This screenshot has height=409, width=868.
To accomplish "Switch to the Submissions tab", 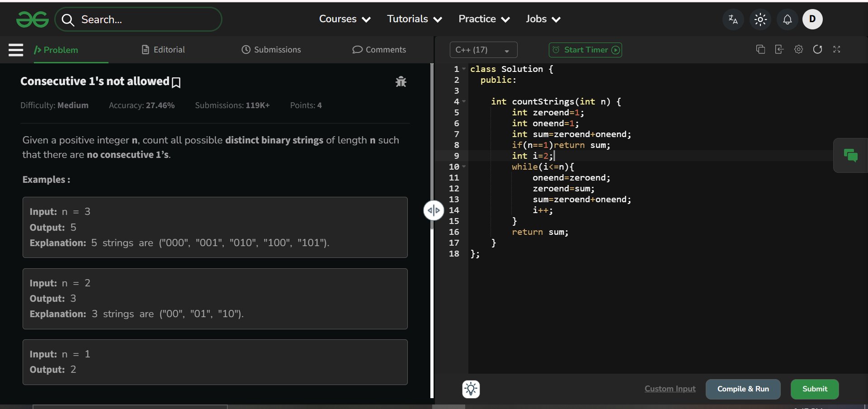I will pos(271,50).
